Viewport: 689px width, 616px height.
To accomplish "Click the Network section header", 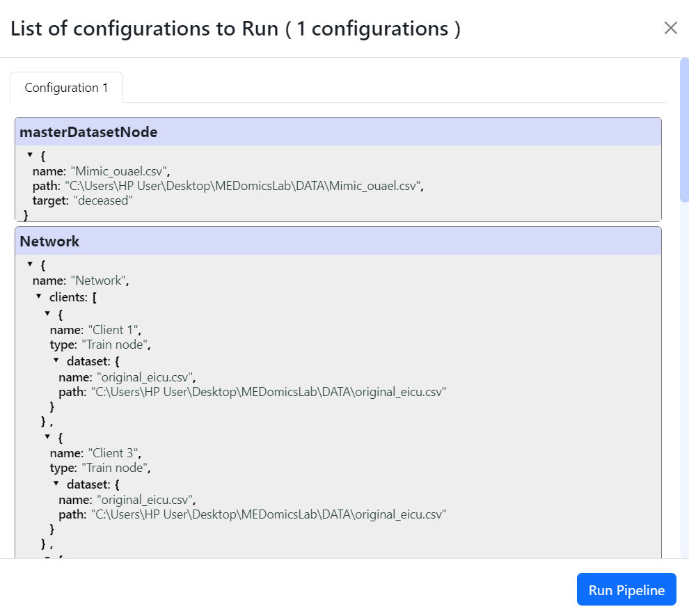I will [338, 242].
